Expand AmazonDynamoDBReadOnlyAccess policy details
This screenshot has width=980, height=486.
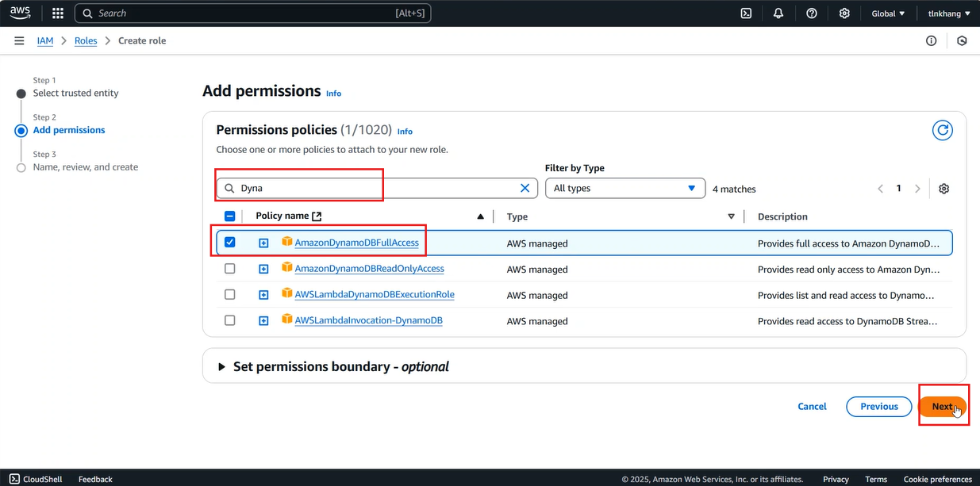tap(263, 270)
